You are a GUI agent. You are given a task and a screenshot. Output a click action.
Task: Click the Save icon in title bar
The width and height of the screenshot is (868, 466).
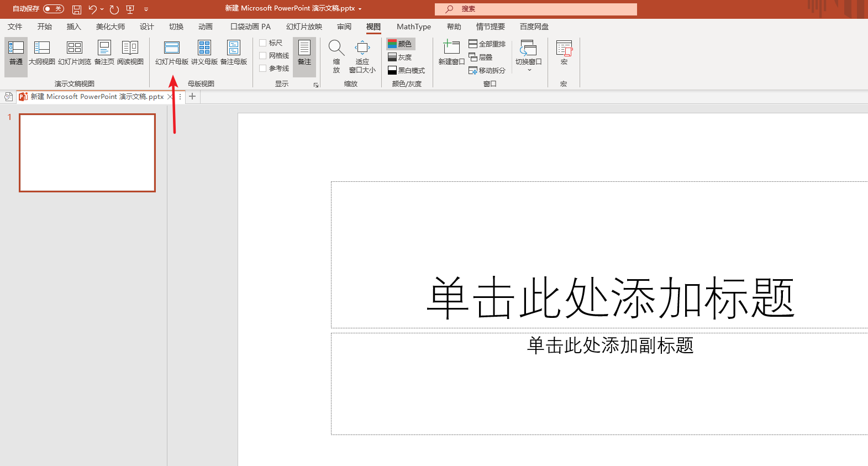click(77, 9)
